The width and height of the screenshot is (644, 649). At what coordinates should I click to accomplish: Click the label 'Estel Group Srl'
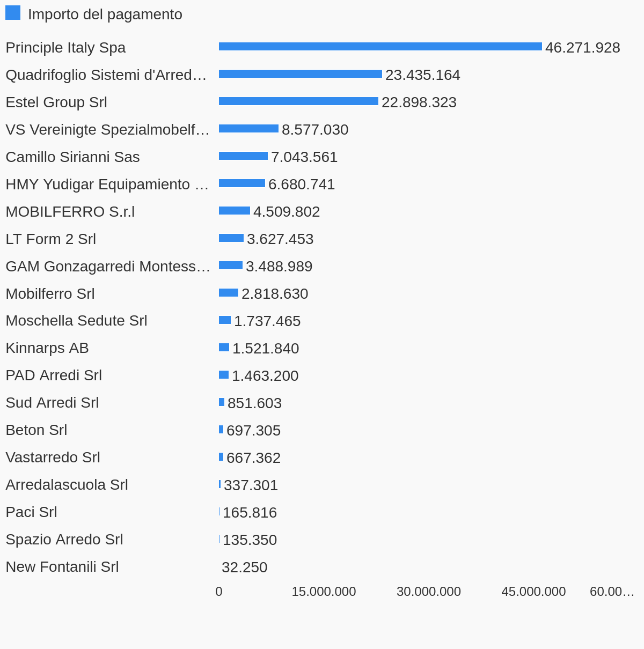(x=56, y=102)
